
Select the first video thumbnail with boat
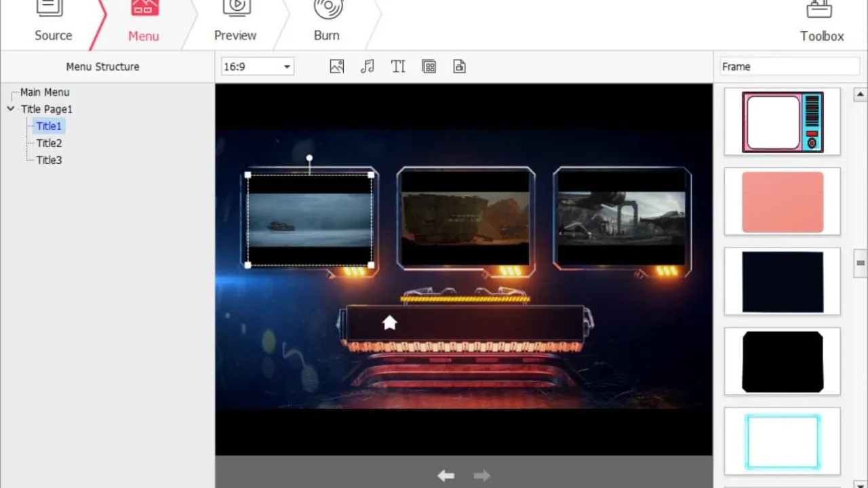[309, 220]
